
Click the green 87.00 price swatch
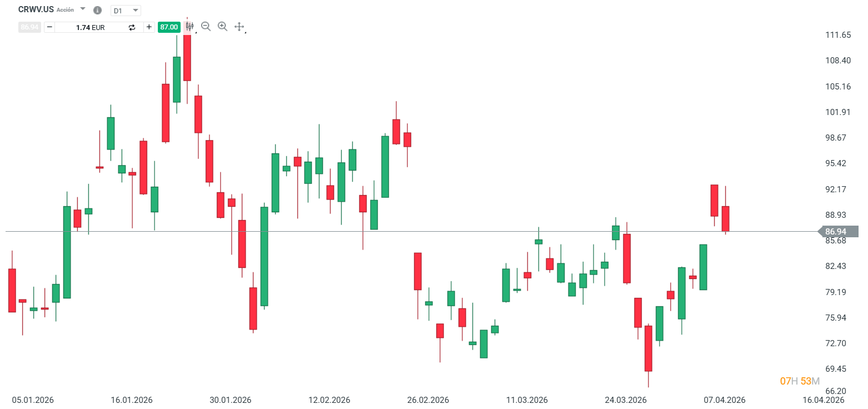click(169, 26)
